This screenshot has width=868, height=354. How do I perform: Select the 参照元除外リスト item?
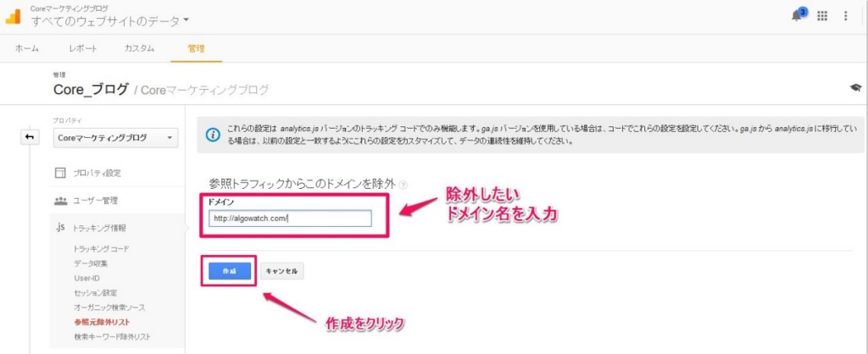point(102,321)
